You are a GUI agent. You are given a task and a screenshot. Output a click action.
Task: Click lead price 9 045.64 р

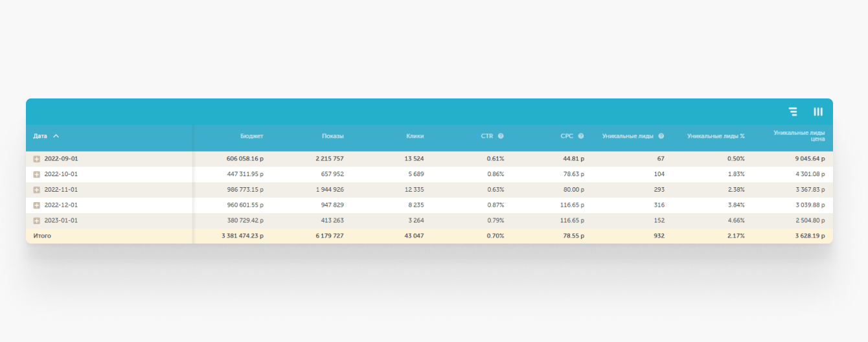810,159
